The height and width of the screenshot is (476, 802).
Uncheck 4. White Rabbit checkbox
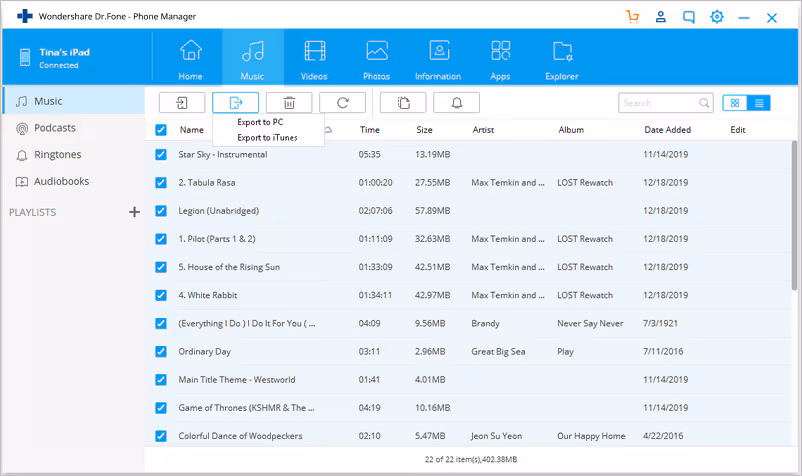[x=161, y=295]
